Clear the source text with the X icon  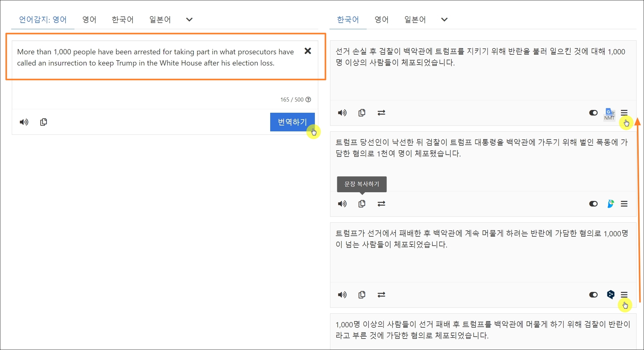(x=307, y=51)
